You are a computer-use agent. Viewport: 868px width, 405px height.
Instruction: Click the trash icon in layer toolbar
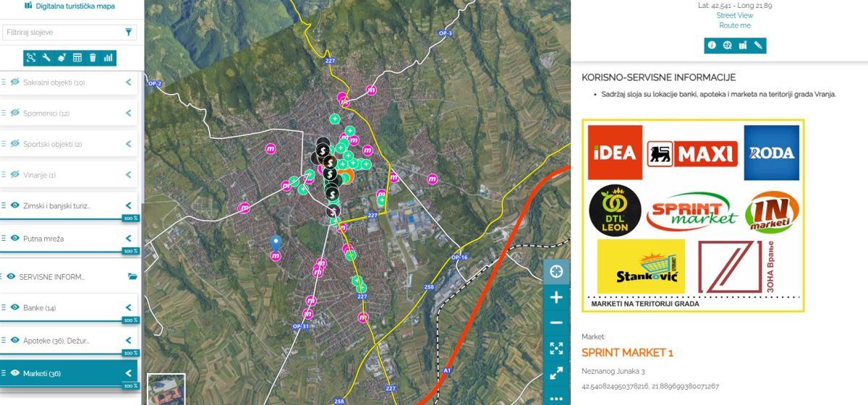(x=93, y=58)
